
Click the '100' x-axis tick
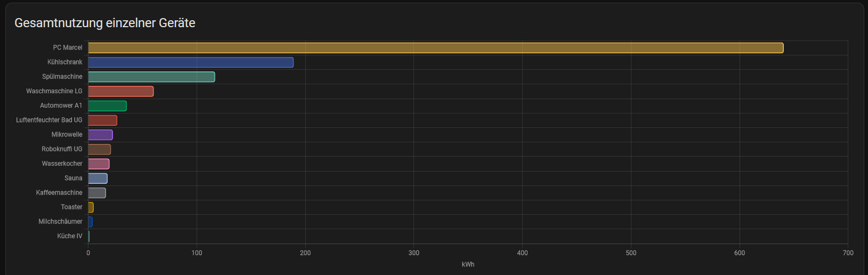click(x=197, y=253)
